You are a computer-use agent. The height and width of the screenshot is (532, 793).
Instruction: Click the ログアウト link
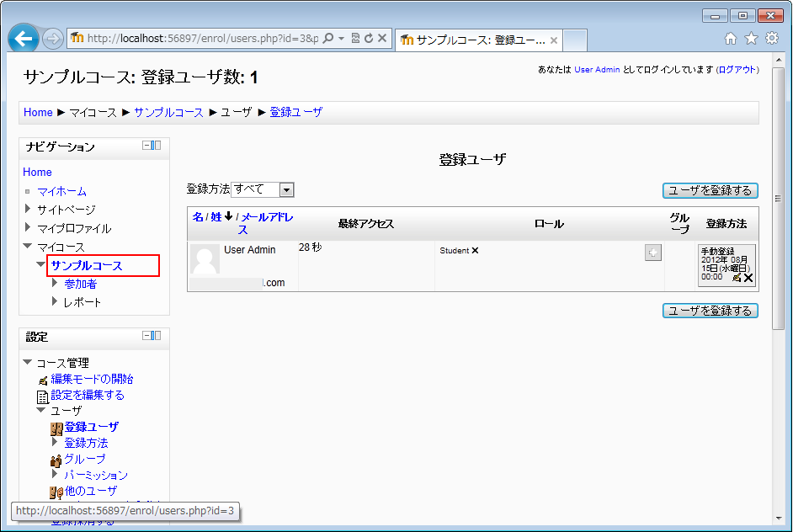(737, 70)
